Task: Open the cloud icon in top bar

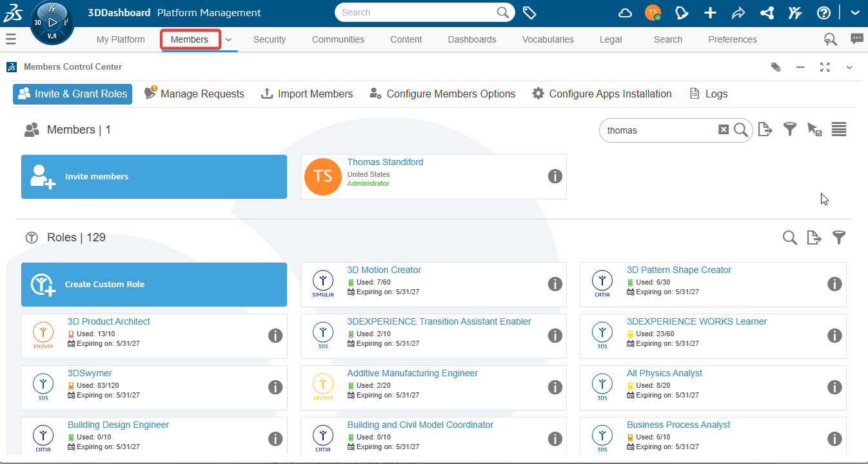Action: pyautogui.click(x=625, y=13)
